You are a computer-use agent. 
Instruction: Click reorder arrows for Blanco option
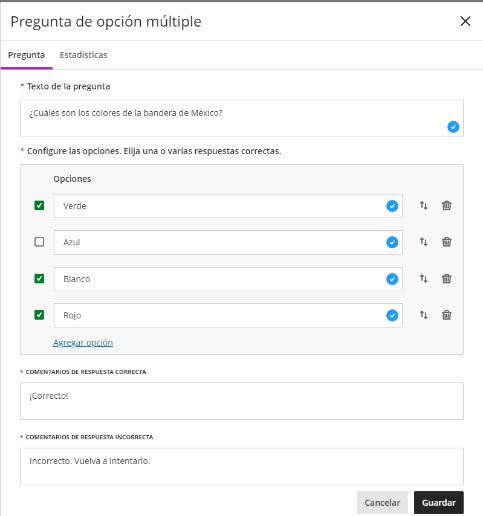[x=423, y=278]
